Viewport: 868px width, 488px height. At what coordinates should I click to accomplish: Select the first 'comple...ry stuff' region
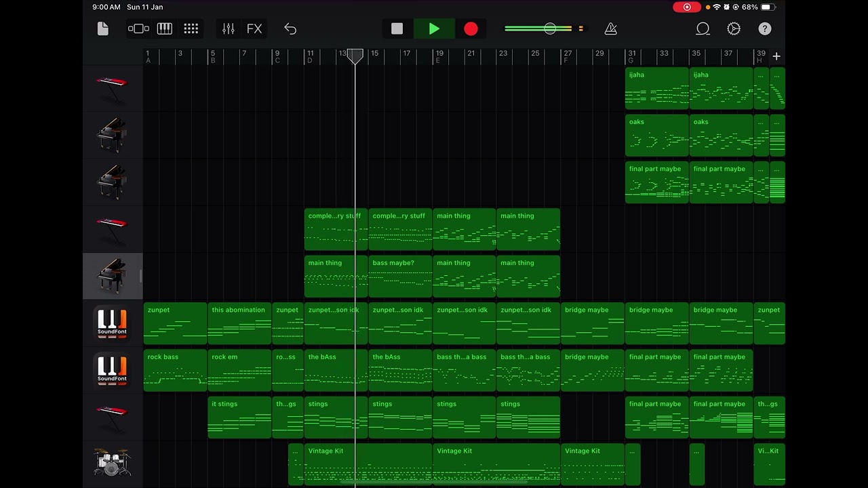[336, 229]
